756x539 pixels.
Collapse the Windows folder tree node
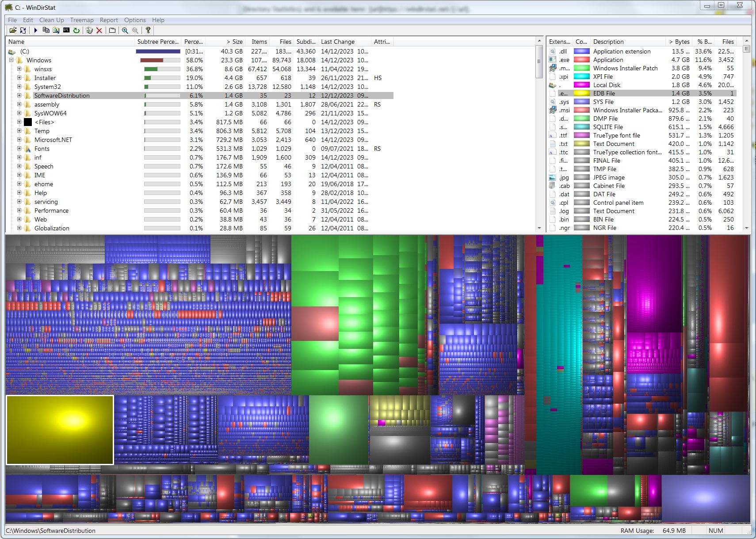pyautogui.click(x=11, y=60)
